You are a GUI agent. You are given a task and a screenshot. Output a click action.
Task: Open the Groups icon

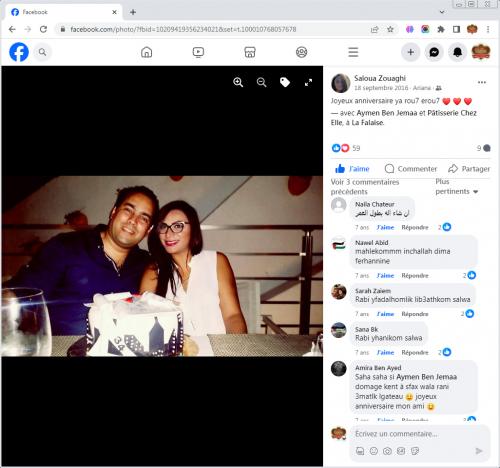pos(302,52)
